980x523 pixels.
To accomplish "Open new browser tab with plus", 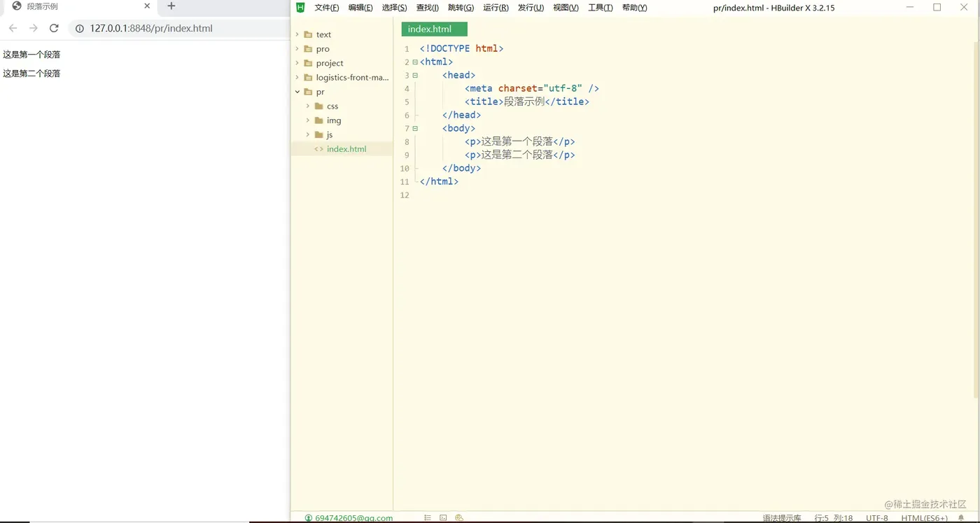I will [x=171, y=6].
